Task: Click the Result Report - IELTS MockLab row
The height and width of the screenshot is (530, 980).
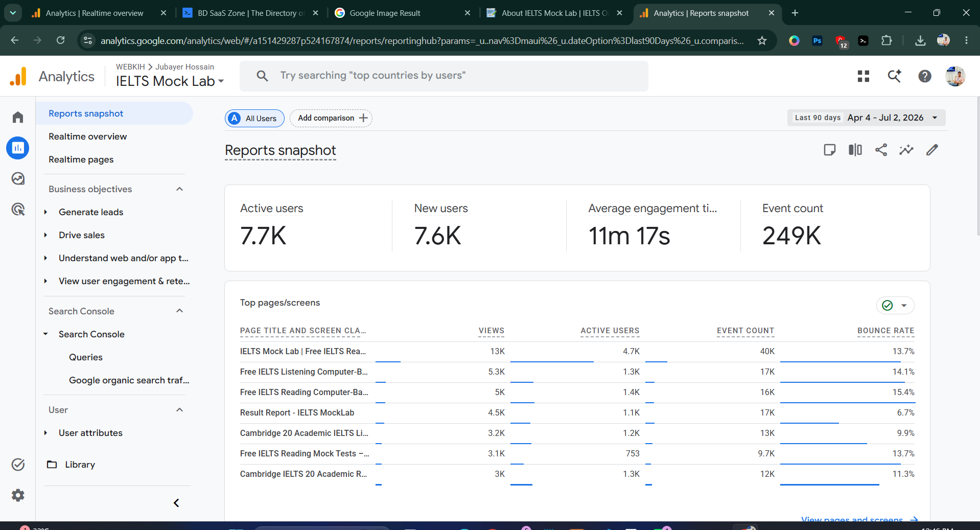Action: (x=577, y=412)
